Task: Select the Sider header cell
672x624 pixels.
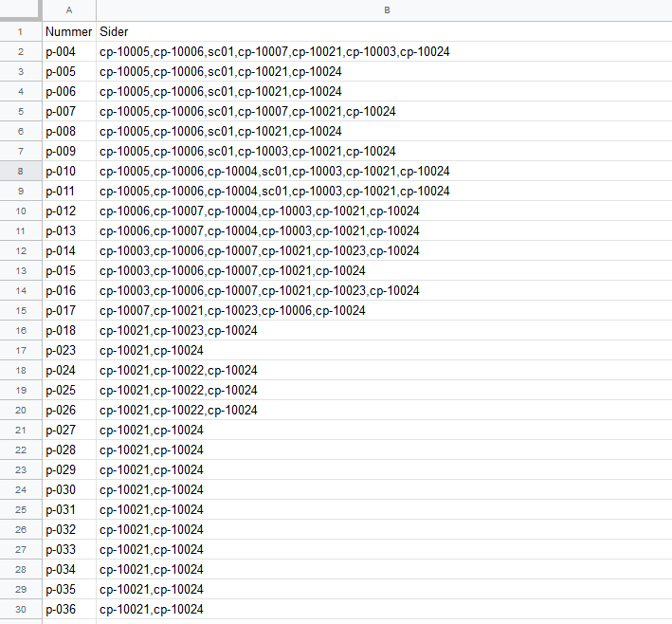Action: click(x=384, y=31)
